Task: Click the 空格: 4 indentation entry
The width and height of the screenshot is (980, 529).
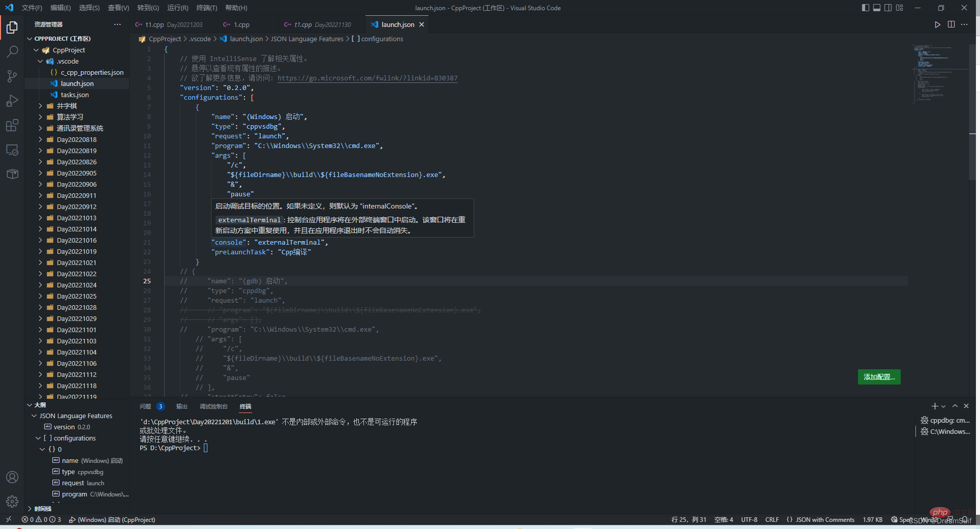Action: pyautogui.click(x=724, y=519)
